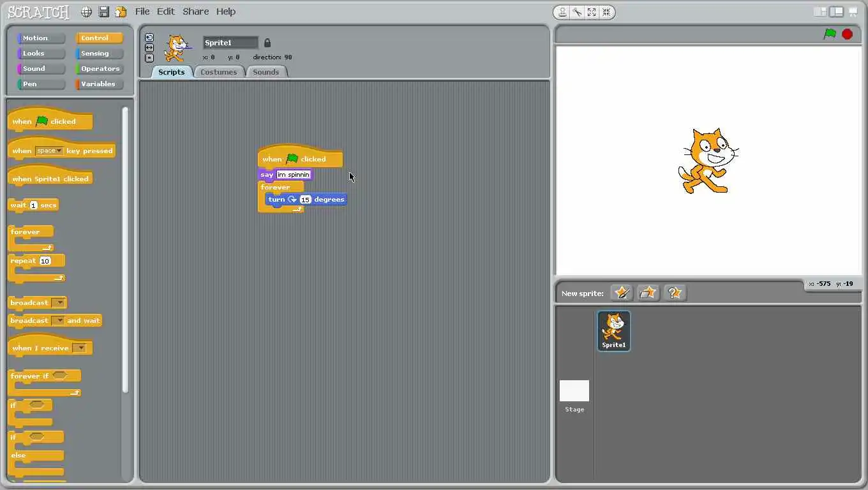Switch to small stage view mode
This screenshot has width=868, height=490.
click(820, 11)
